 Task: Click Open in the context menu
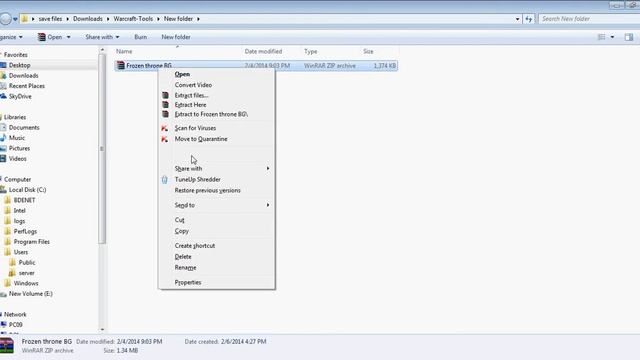[182, 74]
